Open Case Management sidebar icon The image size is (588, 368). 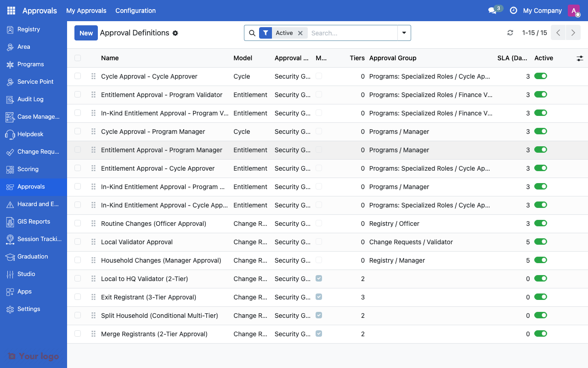tap(10, 117)
